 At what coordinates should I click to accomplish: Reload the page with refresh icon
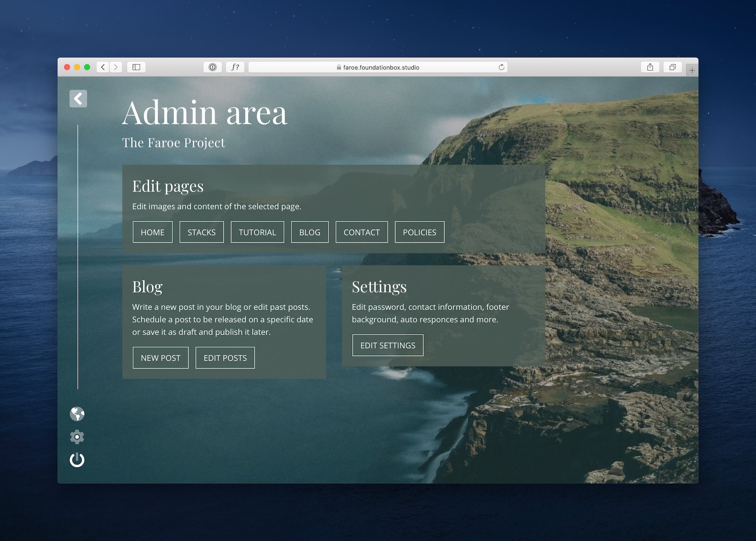pos(501,67)
